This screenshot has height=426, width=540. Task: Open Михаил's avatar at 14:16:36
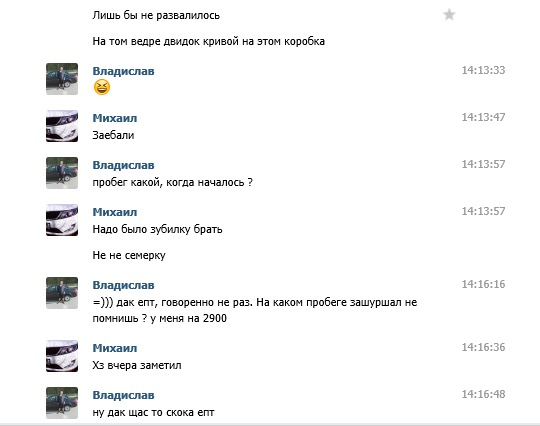coord(62,356)
